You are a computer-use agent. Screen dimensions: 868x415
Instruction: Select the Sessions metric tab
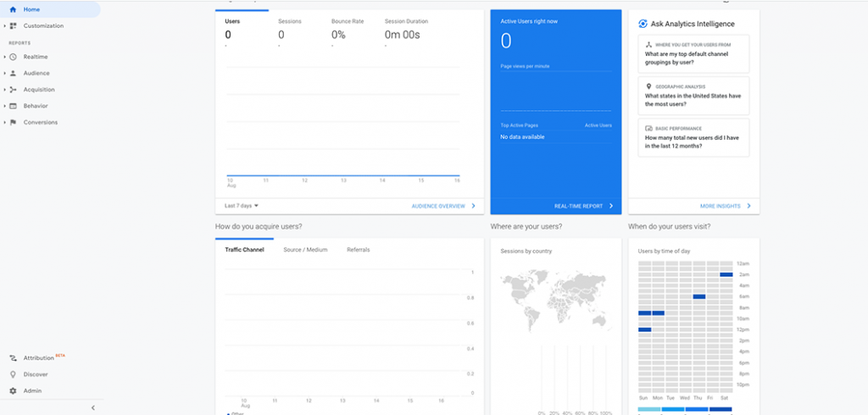[290, 30]
